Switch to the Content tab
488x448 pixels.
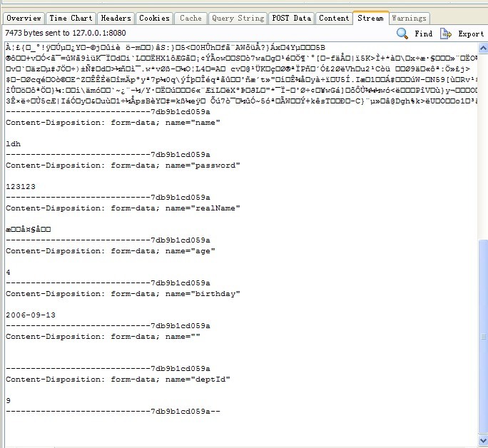(334, 18)
